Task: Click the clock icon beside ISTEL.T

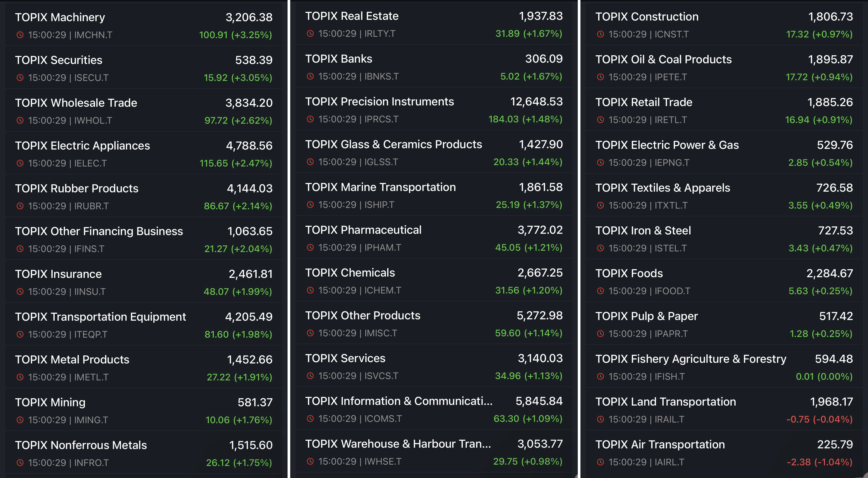Action: tap(601, 248)
